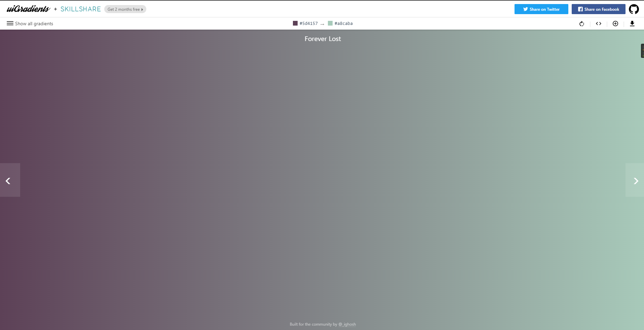The height and width of the screenshot is (330, 644).
Task: Open the Skillshare link
Action: (81, 9)
